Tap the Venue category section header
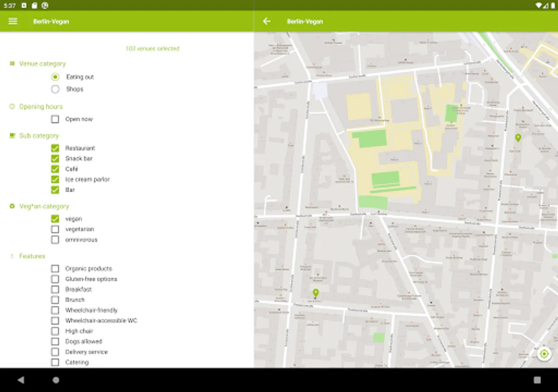This screenshot has height=392, width=558. click(42, 64)
